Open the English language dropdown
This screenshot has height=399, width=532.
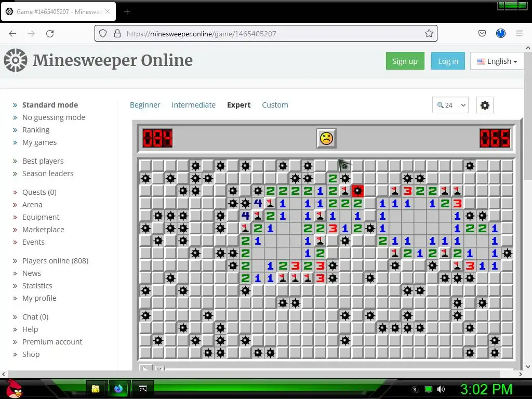click(x=497, y=61)
